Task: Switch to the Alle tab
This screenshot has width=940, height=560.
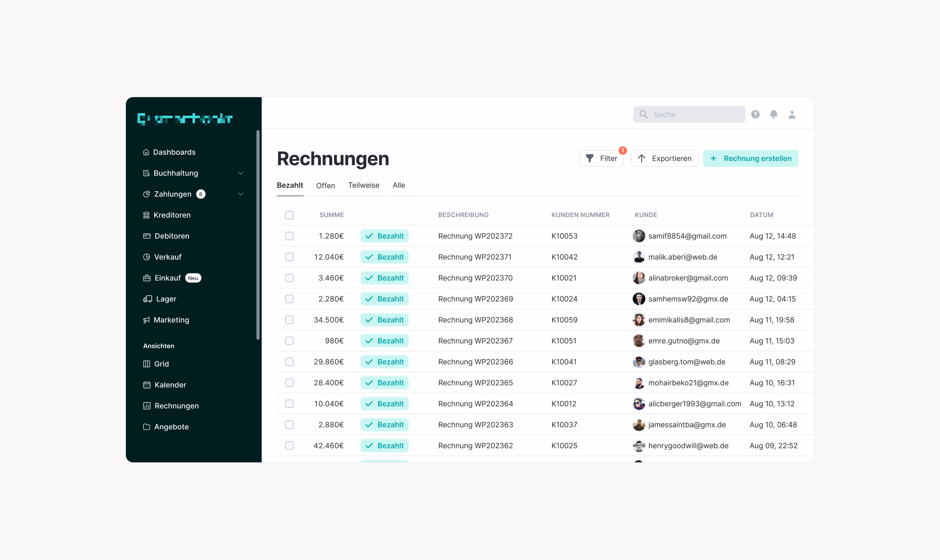Action: click(x=399, y=185)
